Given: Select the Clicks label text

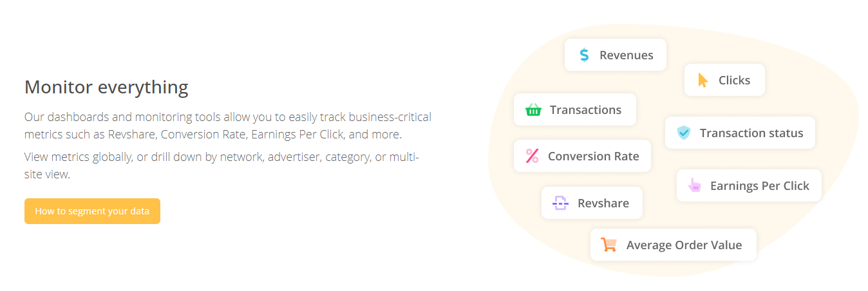Looking at the screenshot, I should click(x=735, y=80).
